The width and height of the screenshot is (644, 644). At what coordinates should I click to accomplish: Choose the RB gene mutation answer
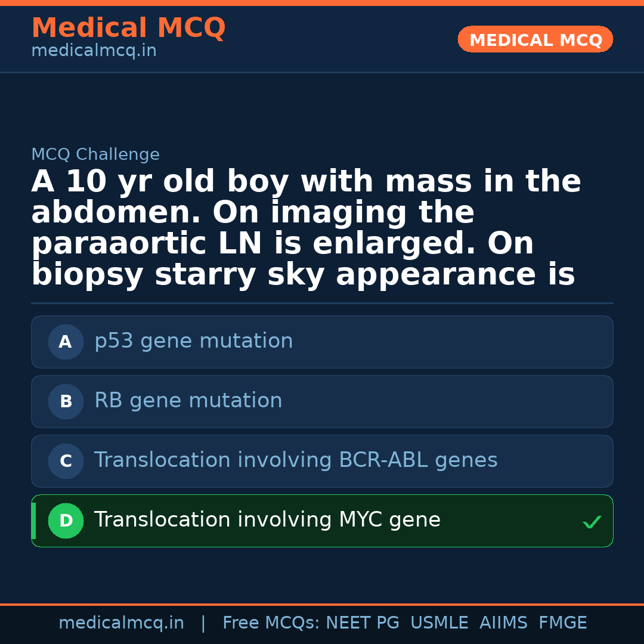tap(188, 401)
